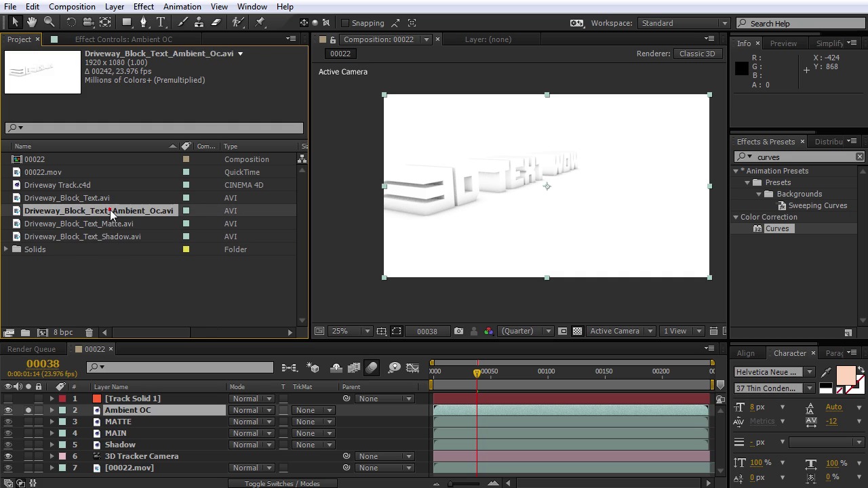Expand the Solids folder
868x488 pixels.
pos(6,249)
